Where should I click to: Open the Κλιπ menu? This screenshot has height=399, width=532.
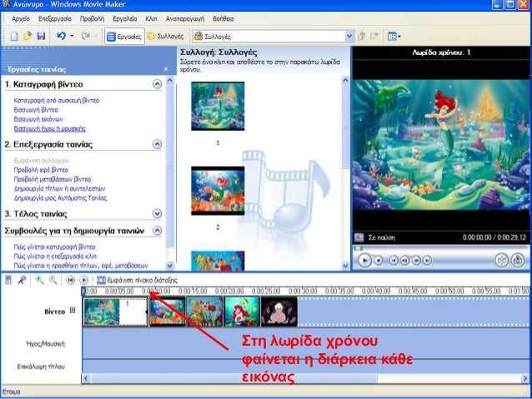point(151,18)
